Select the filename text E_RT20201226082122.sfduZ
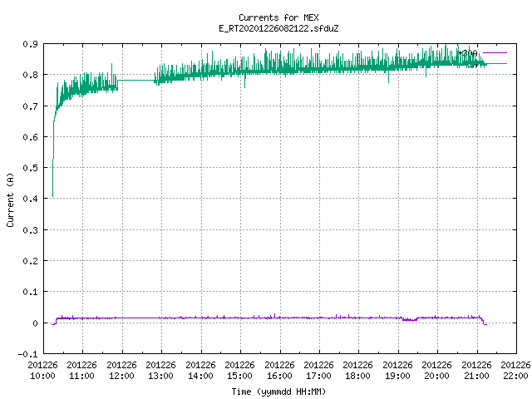 tap(278, 28)
